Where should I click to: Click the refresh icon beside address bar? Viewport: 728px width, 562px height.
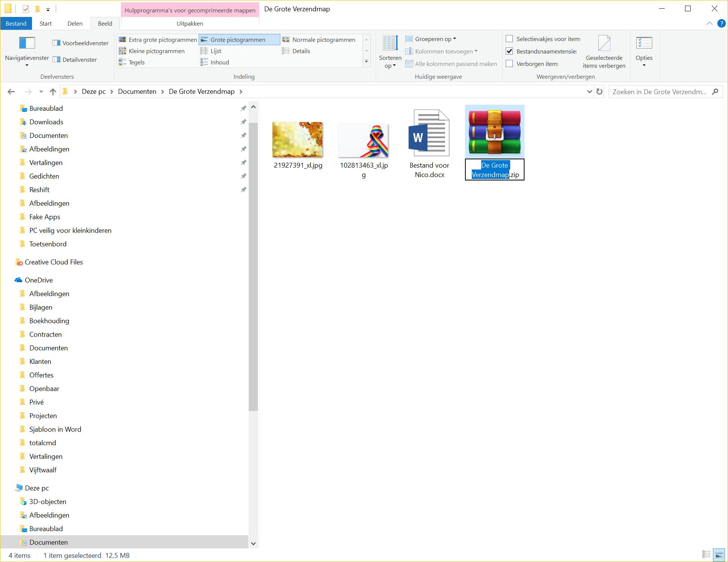[599, 92]
